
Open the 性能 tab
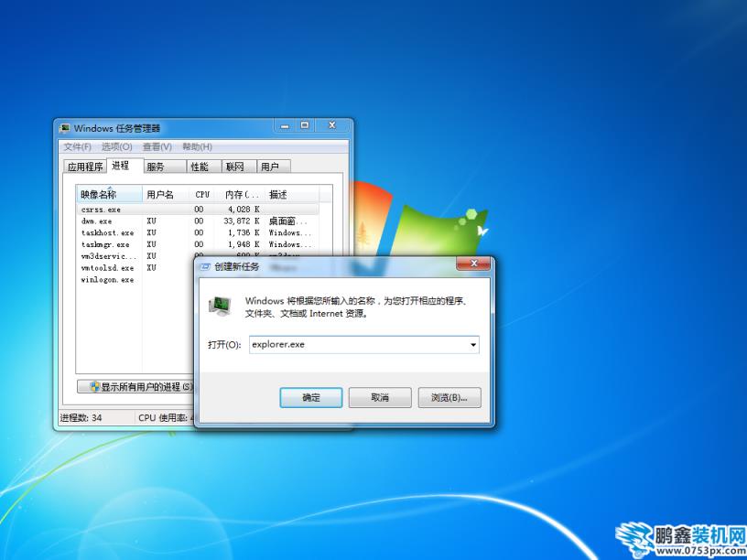[x=204, y=167]
